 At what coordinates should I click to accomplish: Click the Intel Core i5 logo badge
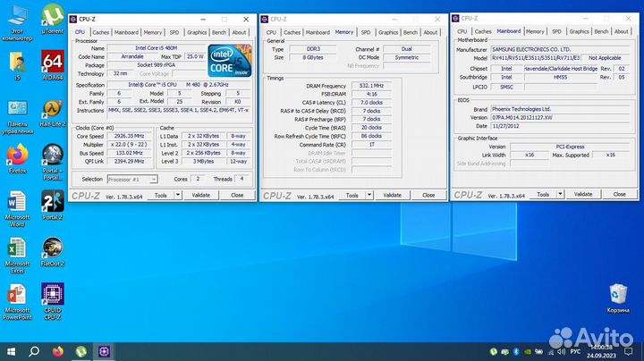230,61
